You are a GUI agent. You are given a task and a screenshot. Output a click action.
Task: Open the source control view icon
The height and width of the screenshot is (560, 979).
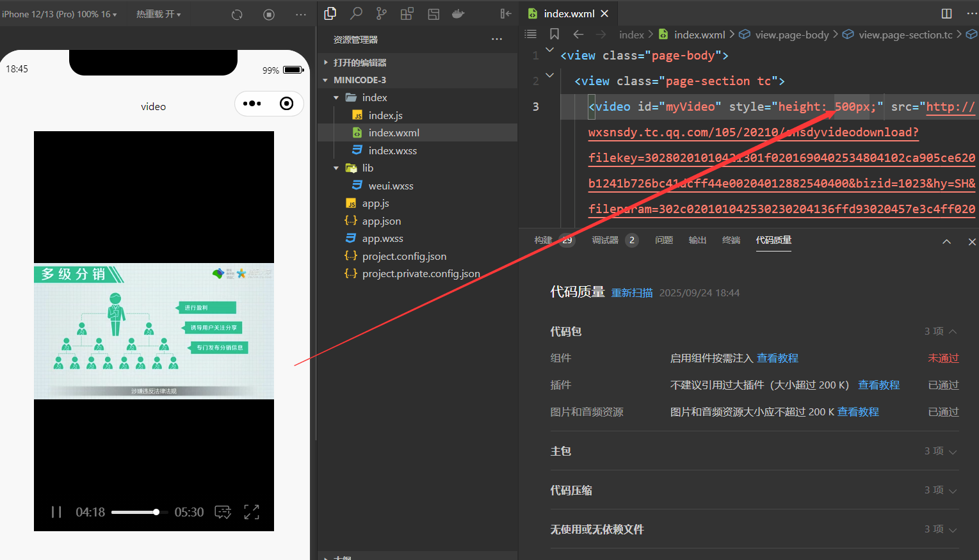[x=382, y=13]
